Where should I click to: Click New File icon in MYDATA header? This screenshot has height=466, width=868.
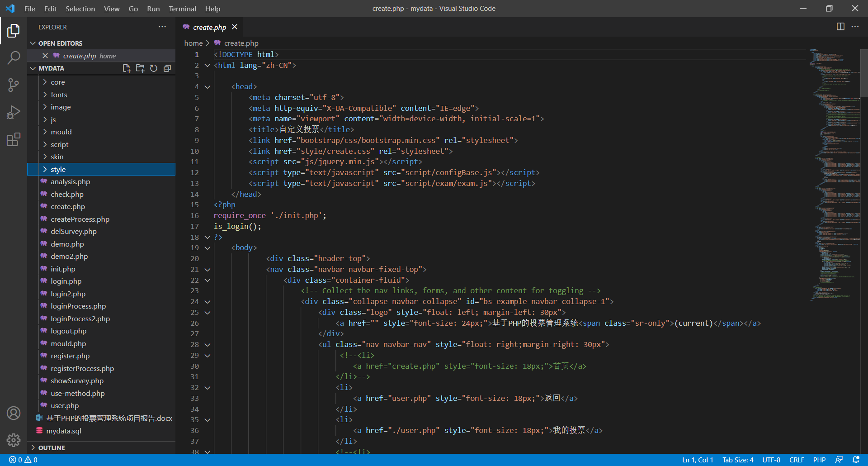[127, 68]
